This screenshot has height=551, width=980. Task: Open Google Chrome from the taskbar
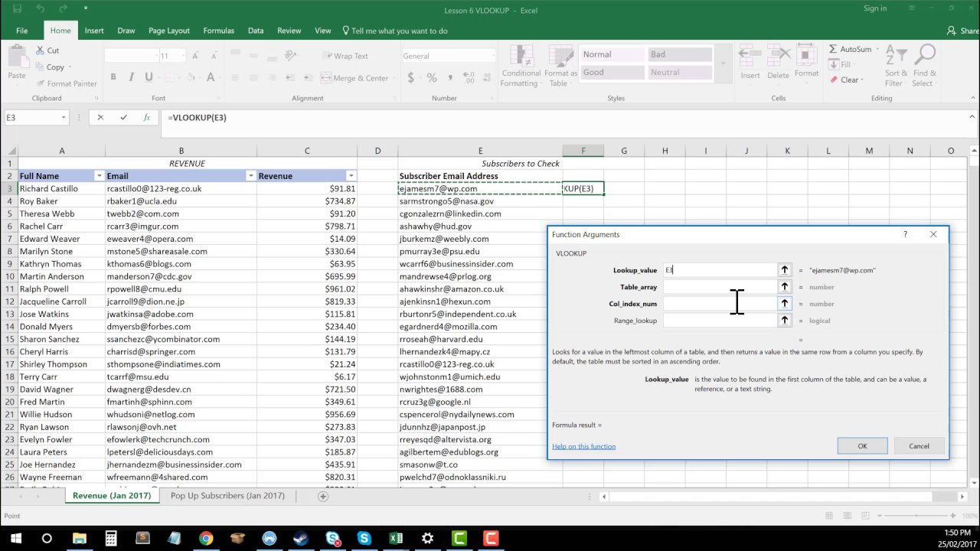[x=206, y=539]
